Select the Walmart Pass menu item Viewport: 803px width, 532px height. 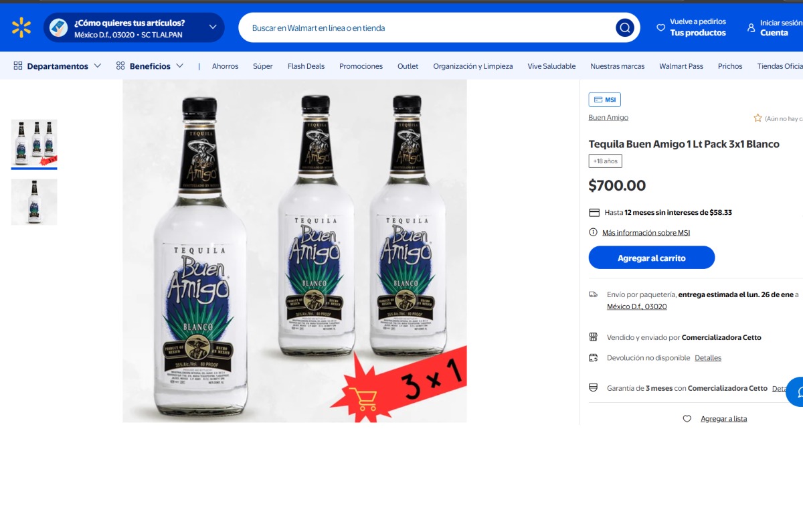[681, 66]
